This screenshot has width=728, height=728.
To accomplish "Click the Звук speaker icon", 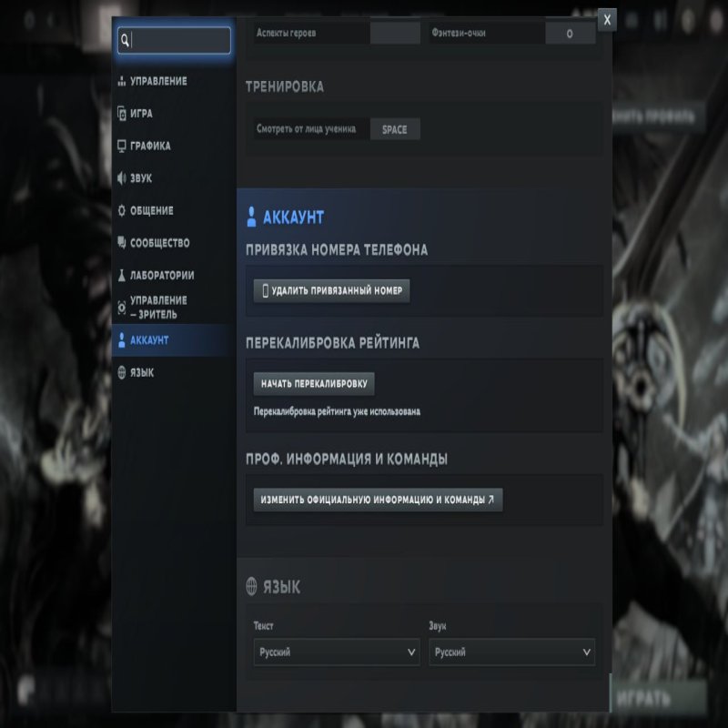I will [122, 178].
